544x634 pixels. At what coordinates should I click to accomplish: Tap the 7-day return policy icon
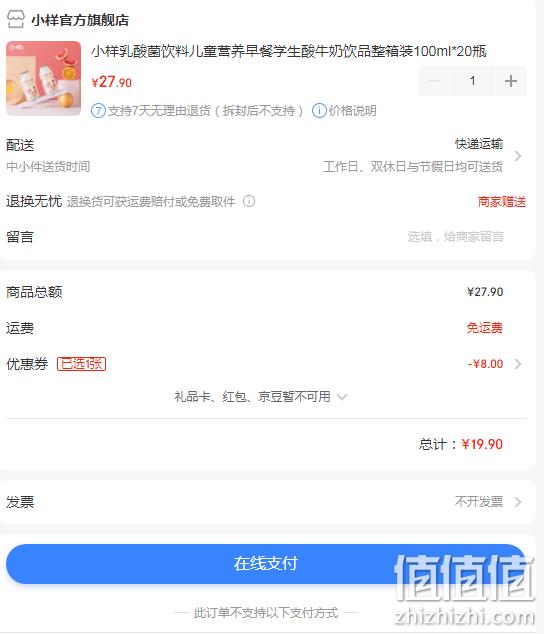(98, 110)
